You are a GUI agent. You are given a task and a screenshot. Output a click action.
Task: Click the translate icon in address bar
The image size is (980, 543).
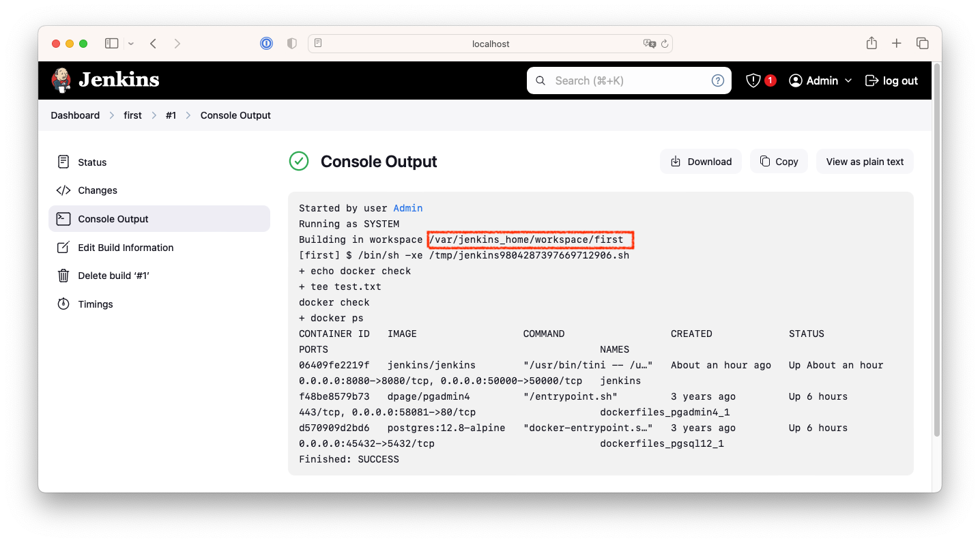(x=649, y=44)
